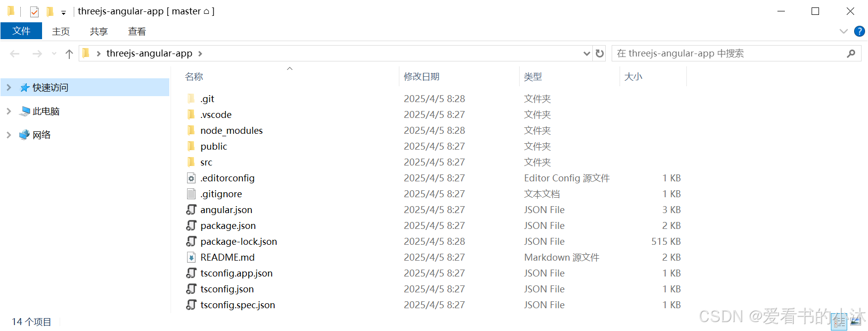Click the 14 个项目 status text
868x331 pixels.
(32, 322)
